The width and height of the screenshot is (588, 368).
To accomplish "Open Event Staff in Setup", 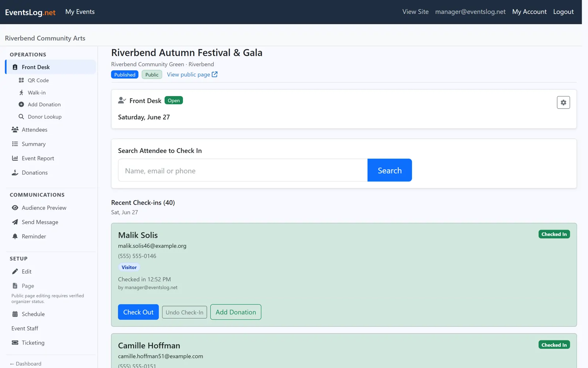I will coord(25,328).
